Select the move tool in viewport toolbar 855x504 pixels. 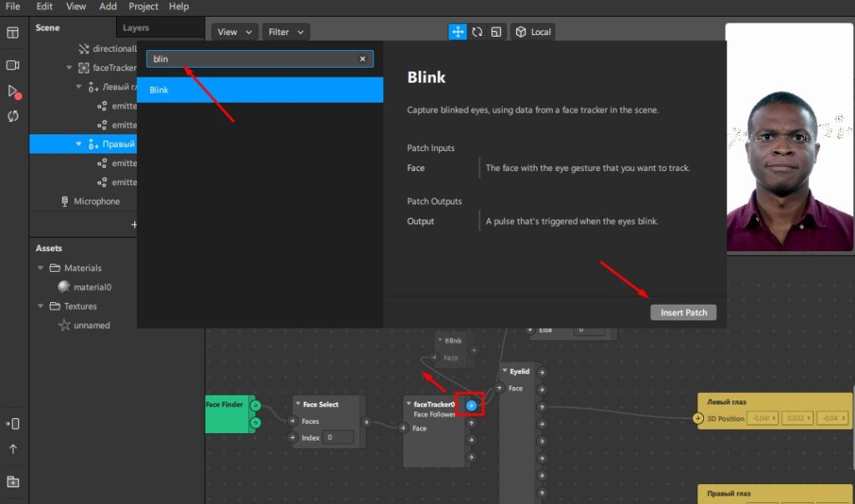tap(458, 32)
